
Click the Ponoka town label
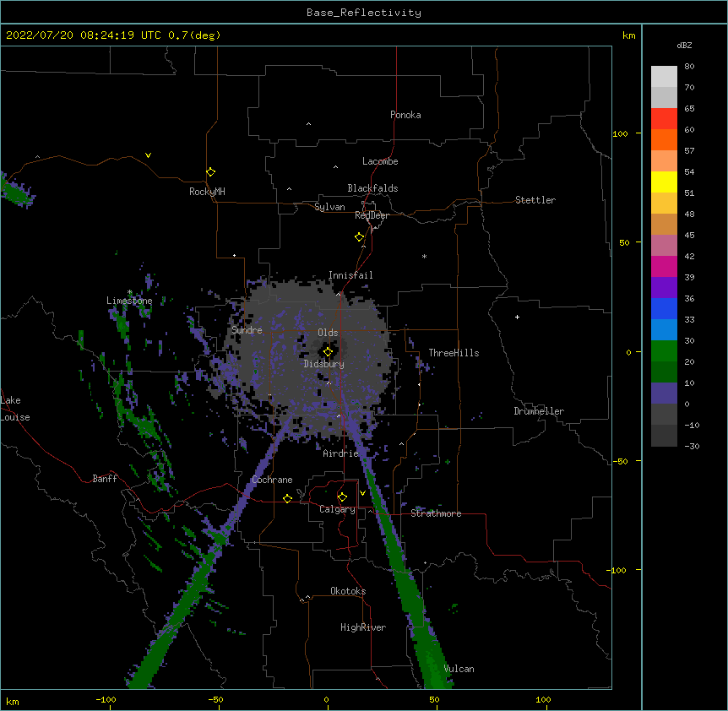[x=405, y=115]
